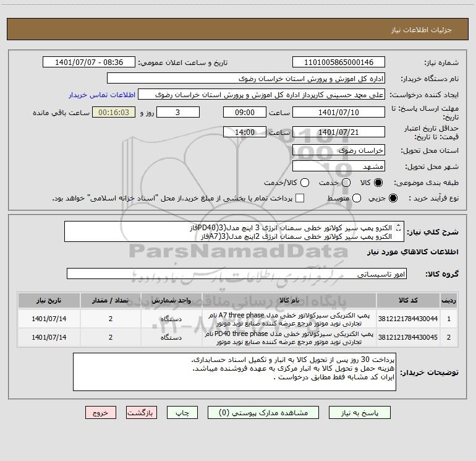Click the خراسان رضوی province field

(339, 150)
